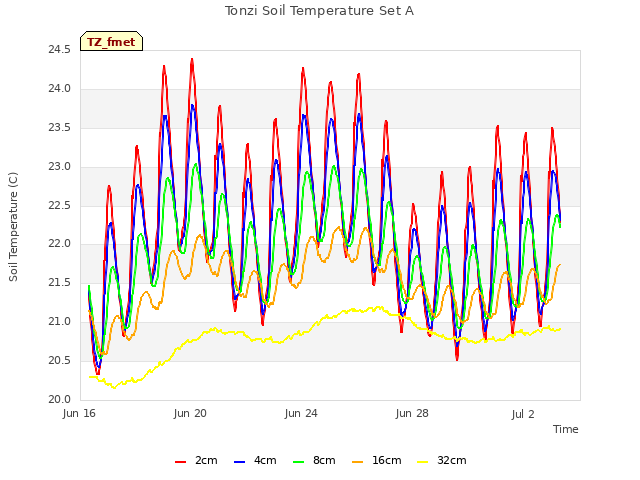The height and width of the screenshot is (480, 640).
Task: Click the 23.5 y-axis tick label
Action: (x=60, y=128)
